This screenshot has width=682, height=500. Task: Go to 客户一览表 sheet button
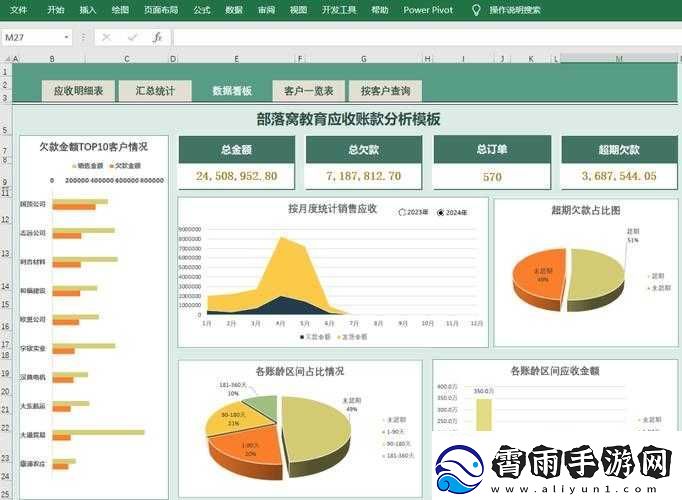[308, 91]
